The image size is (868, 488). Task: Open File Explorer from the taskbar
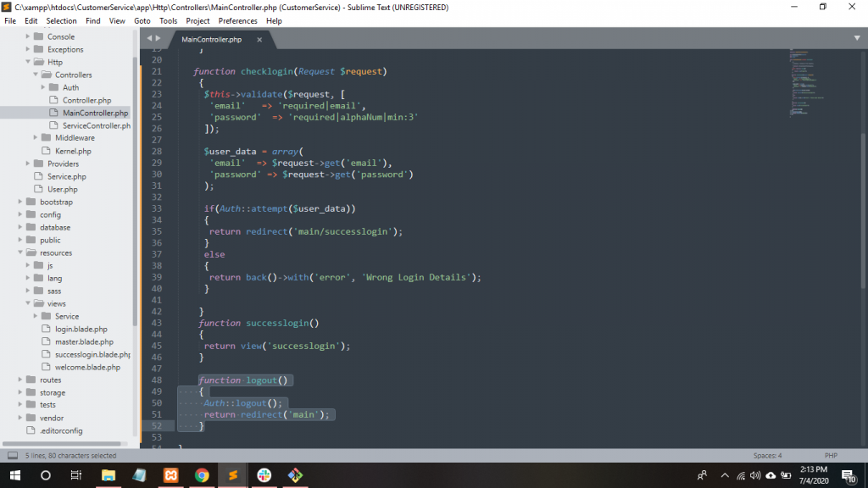(x=108, y=475)
